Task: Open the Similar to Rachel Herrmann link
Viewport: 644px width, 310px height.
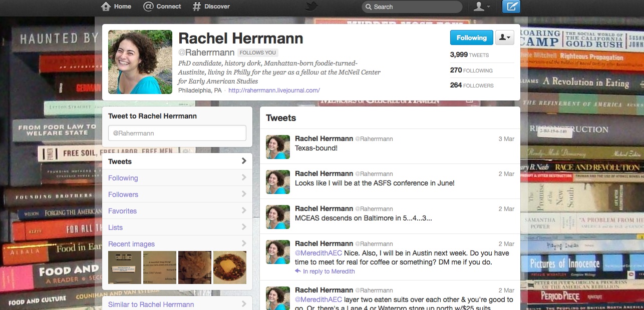Action: click(x=151, y=304)
